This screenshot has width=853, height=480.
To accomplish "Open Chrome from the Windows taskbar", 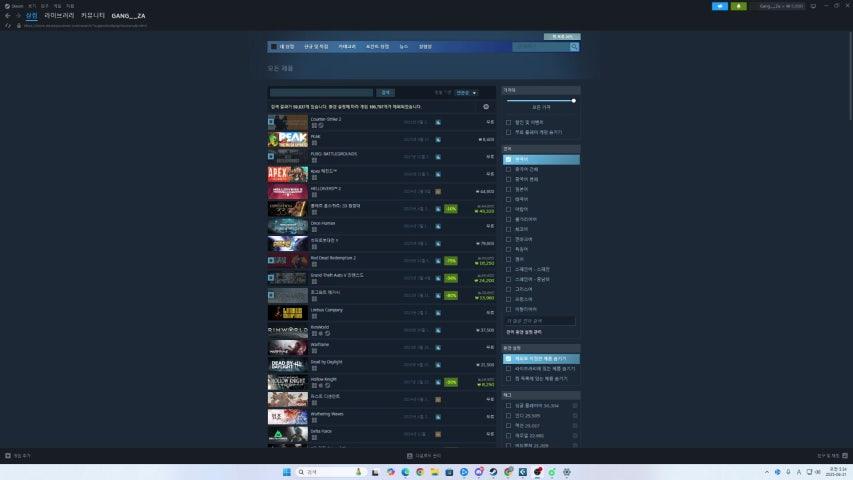I will click(420, 472).
